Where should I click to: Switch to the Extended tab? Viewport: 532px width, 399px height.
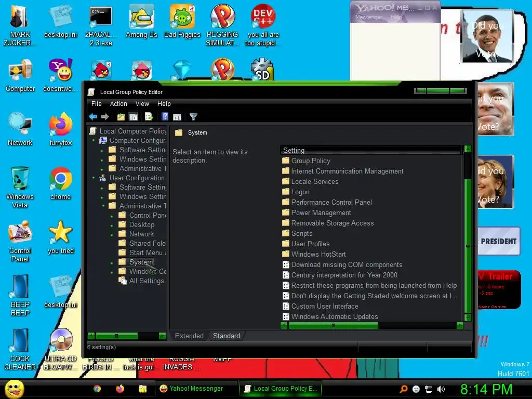click(189, 336)
